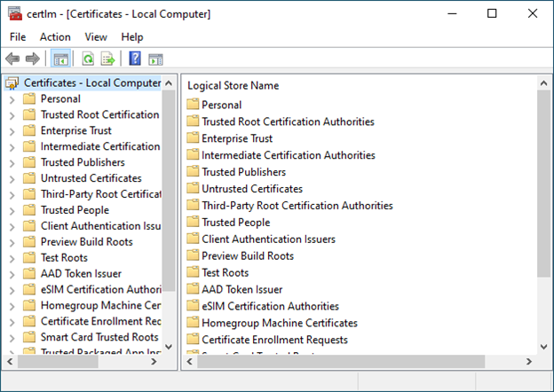Select Untrusted Certificates in the right pane
The height and width of the screenshot is (392, 554).
[251, 189]
